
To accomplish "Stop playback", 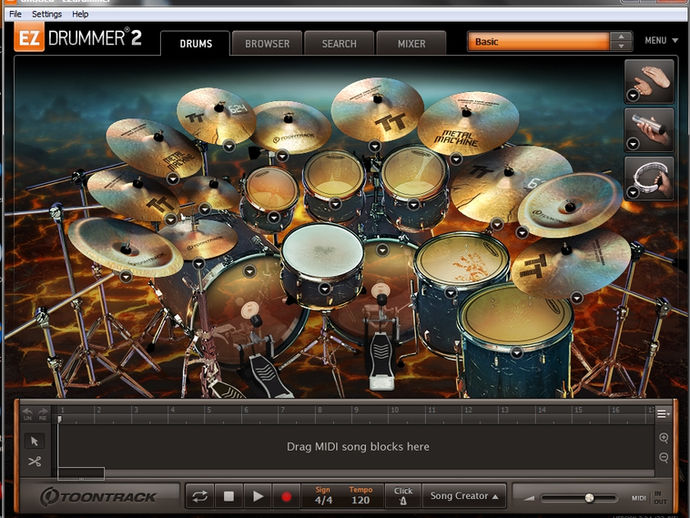I will pos(229,496).
